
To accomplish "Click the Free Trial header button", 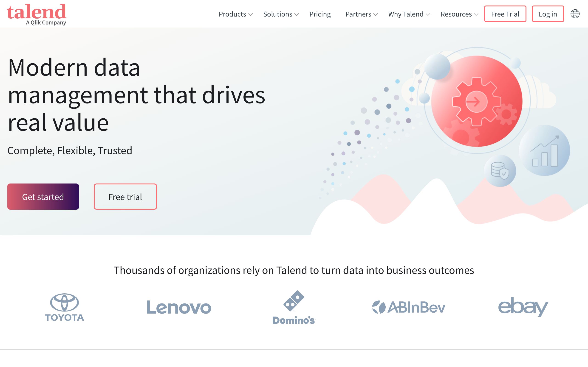I will click(505, 14).
